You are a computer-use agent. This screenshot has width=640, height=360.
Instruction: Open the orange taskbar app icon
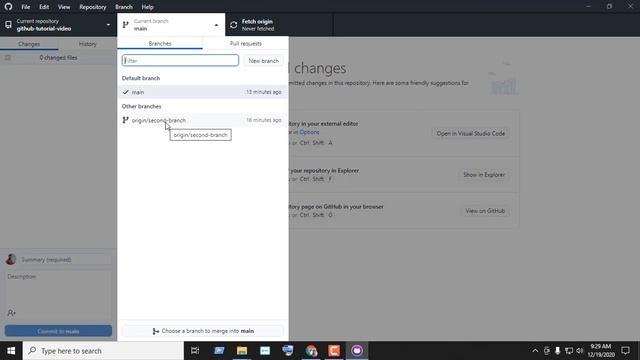(x=334, y=351)
